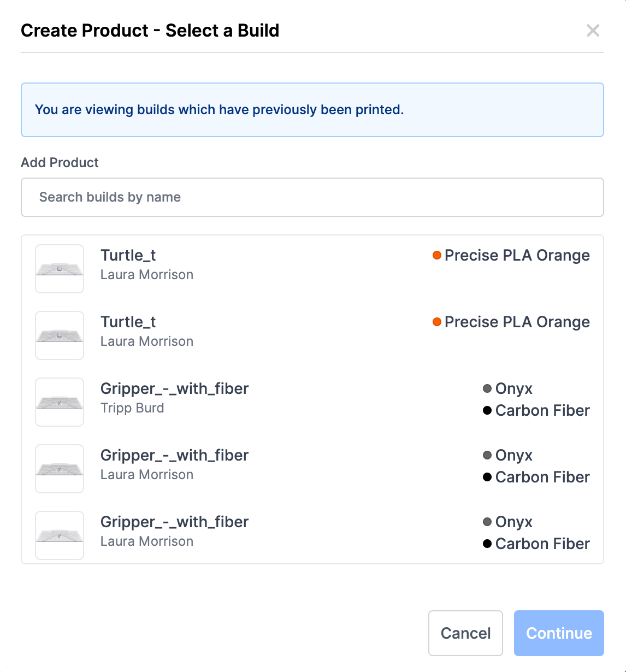Screen dimensions: 626x672
Task: Focus the Search builds by name field
Action: click(312, 197)
